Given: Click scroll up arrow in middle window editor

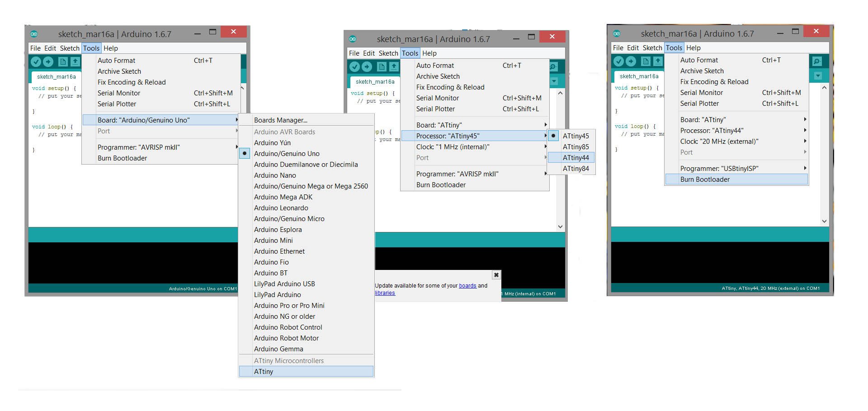Looking at the screenshot, I should pos(561,93).
